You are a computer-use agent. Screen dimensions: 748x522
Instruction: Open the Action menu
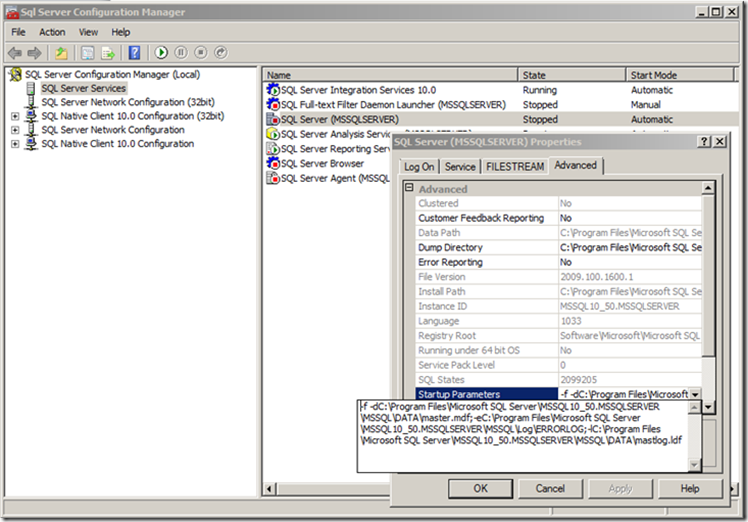[52, 32]
